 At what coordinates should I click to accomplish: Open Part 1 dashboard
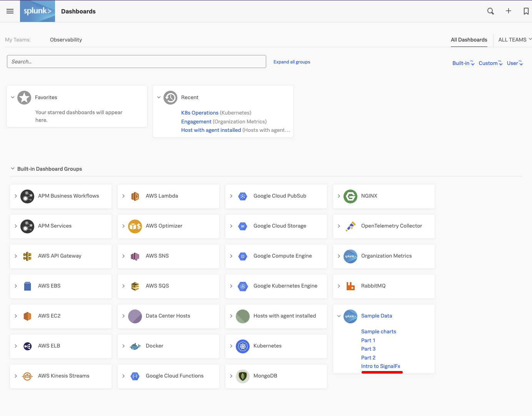(368, 340)
